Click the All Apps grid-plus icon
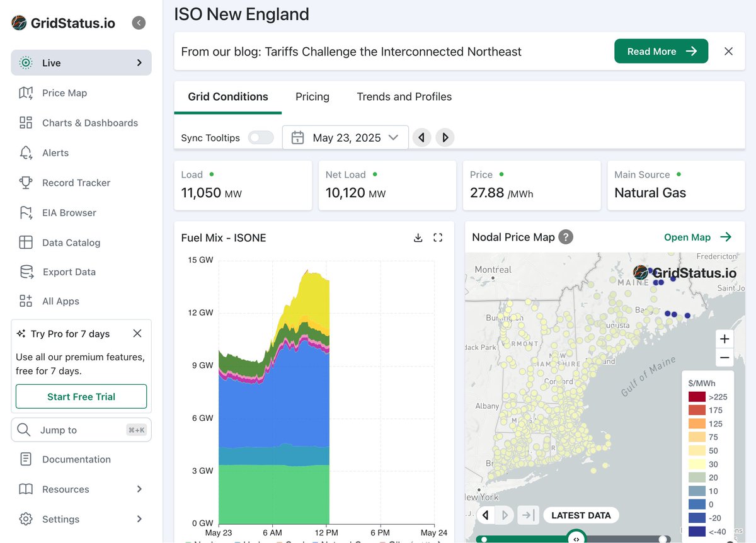 (x=26, y=301)
